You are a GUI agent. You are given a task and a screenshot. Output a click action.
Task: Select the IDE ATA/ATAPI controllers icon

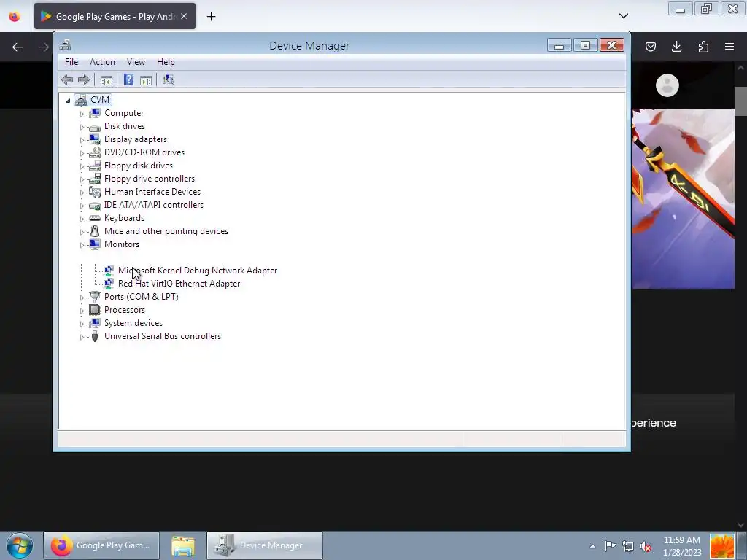coord(95,205)
